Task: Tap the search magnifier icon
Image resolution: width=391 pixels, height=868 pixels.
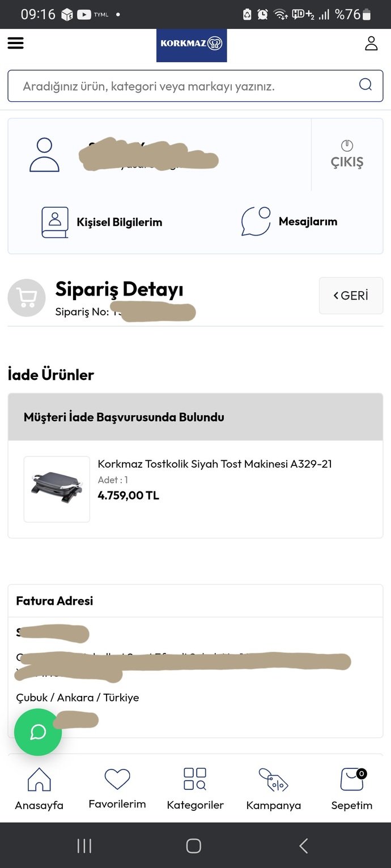Action: point(365,85)
